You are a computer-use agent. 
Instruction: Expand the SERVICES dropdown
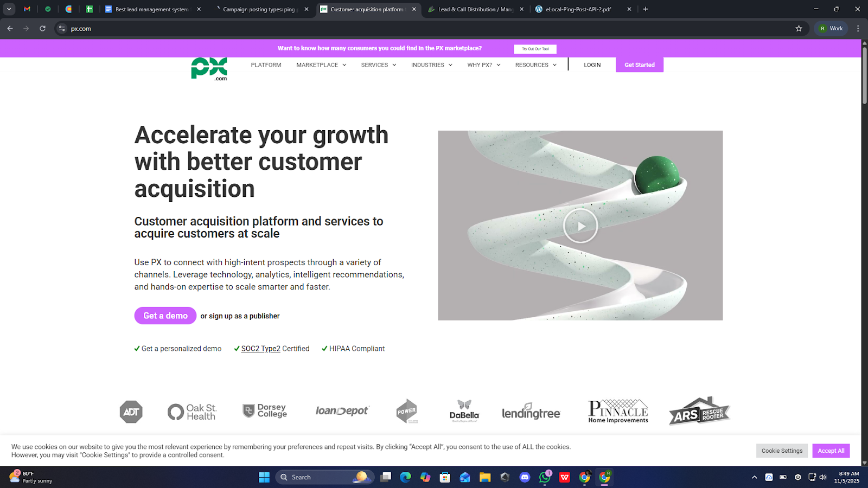[x=379, y=65]
